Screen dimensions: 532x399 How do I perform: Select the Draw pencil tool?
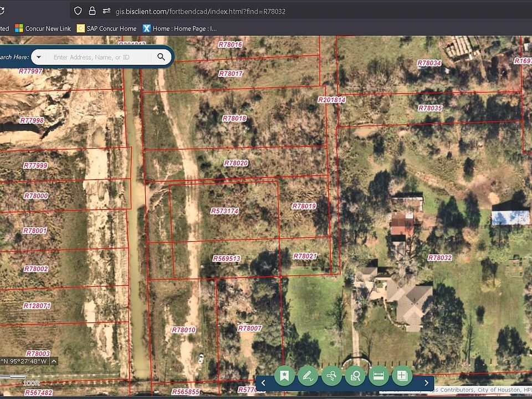coord(308,376)
